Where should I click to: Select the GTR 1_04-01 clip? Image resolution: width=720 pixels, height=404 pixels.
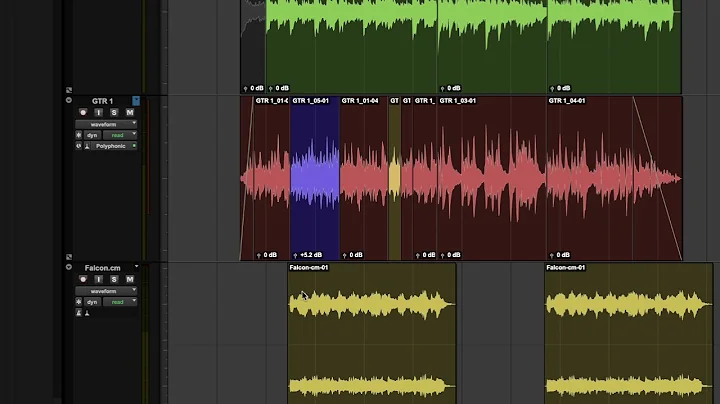[x=614, y=178]
